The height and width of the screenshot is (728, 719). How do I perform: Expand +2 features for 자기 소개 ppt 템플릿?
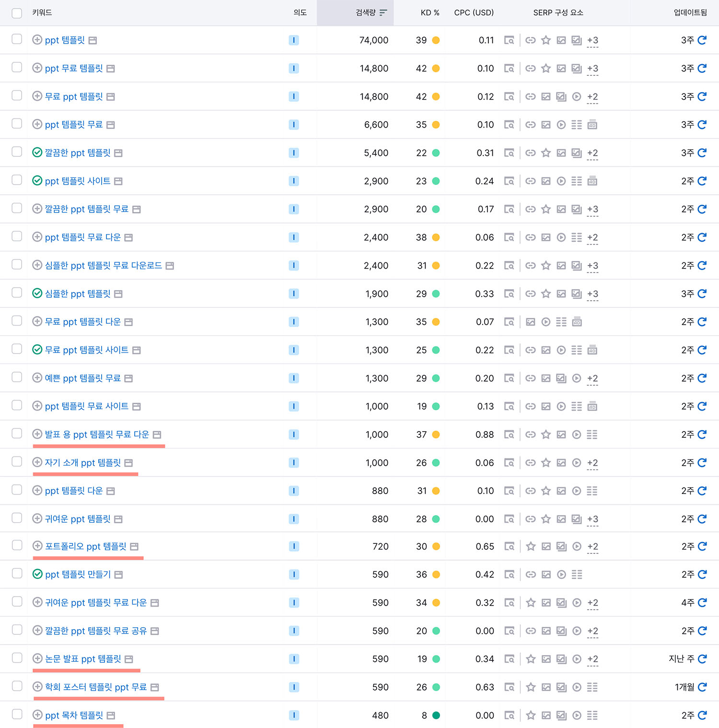coord(592,463)
